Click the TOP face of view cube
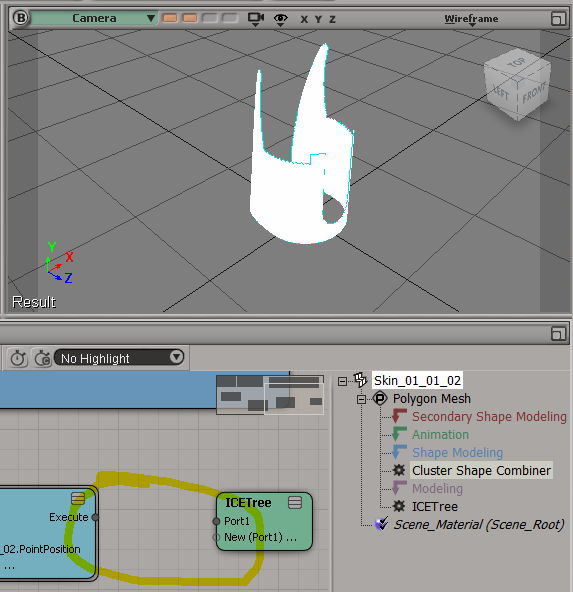The height and width of the screenshot is (592, 573). (x=517, y=62)
